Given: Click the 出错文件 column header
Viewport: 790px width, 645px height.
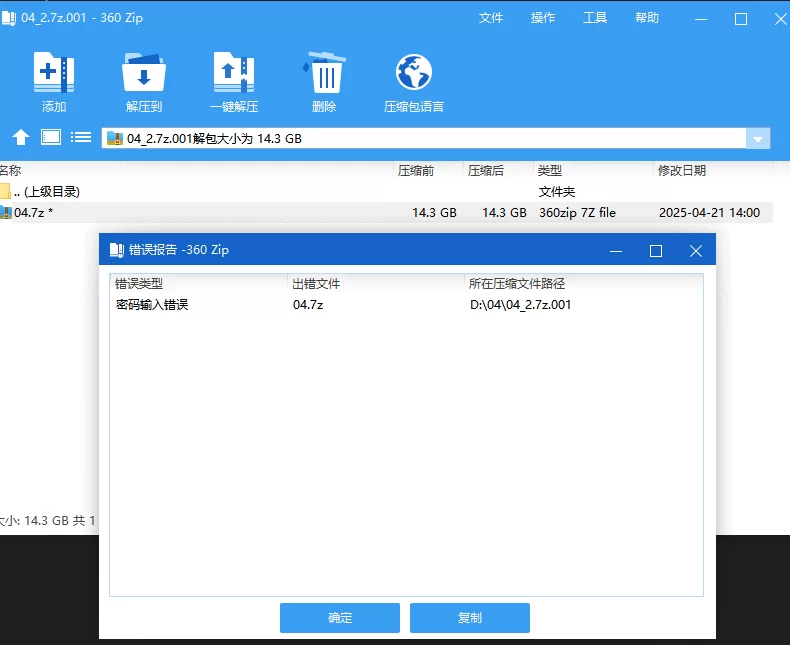Looking at the screenshot, I should (x=316, y=284).
